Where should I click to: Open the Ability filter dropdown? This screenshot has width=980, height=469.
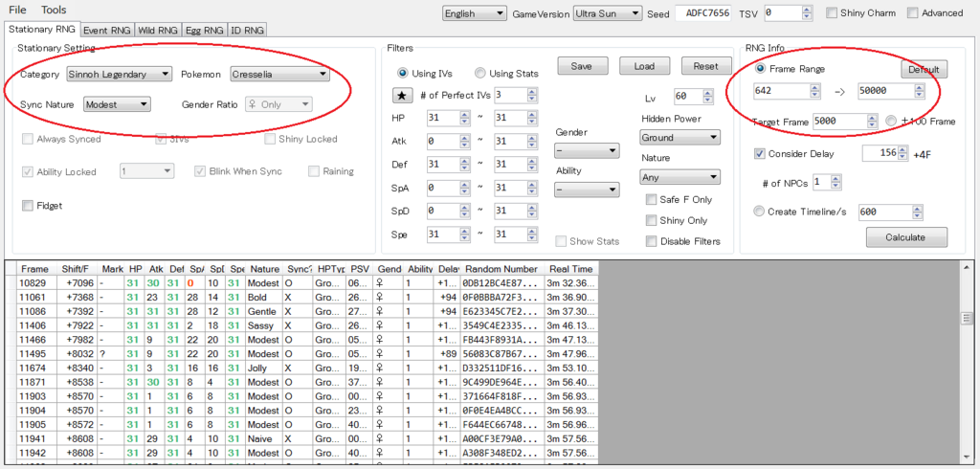tap(587, 190)
